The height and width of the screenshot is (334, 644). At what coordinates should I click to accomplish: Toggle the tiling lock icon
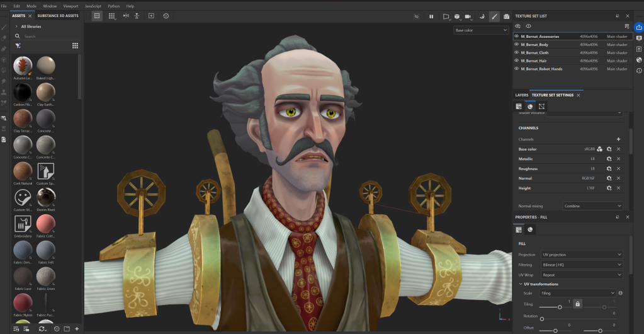(577, 304)
